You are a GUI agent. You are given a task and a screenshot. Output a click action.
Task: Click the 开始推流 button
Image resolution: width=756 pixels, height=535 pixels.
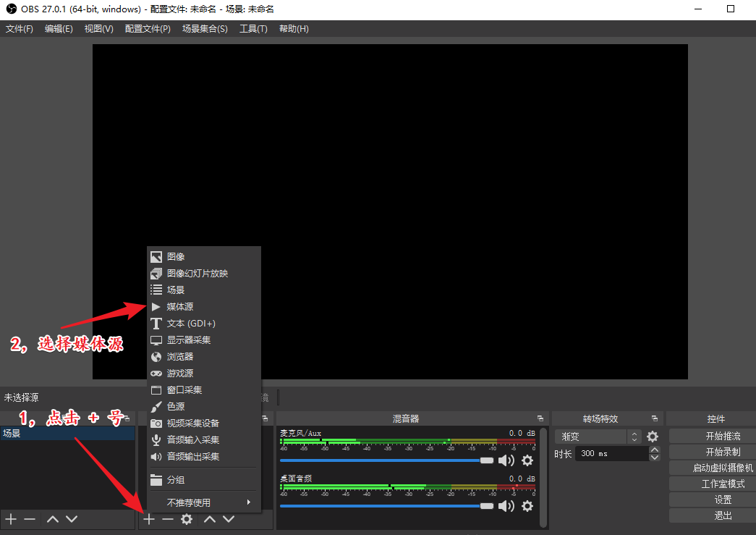coord(713,436)
